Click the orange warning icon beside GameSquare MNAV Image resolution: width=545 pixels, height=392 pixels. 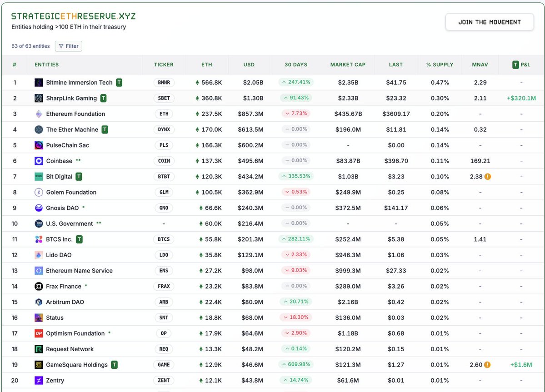(487, 365)
